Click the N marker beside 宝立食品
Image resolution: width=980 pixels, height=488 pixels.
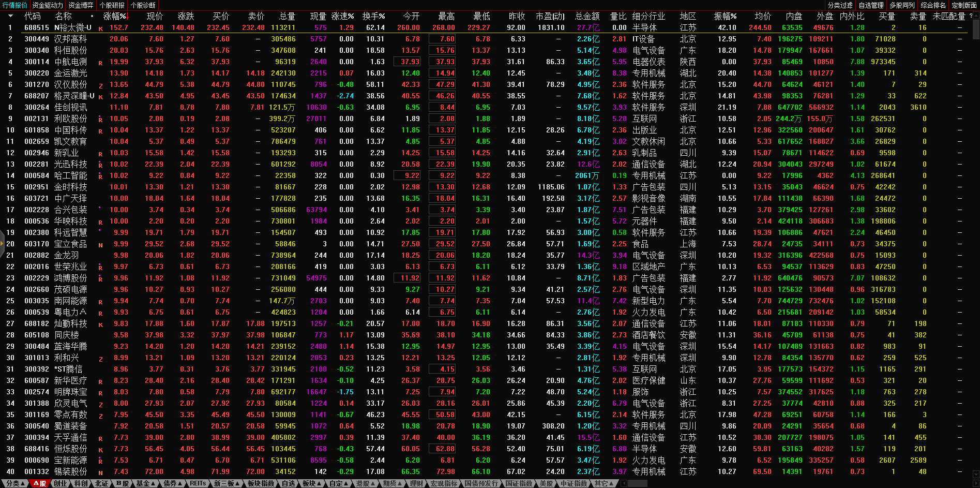(100, 245)
